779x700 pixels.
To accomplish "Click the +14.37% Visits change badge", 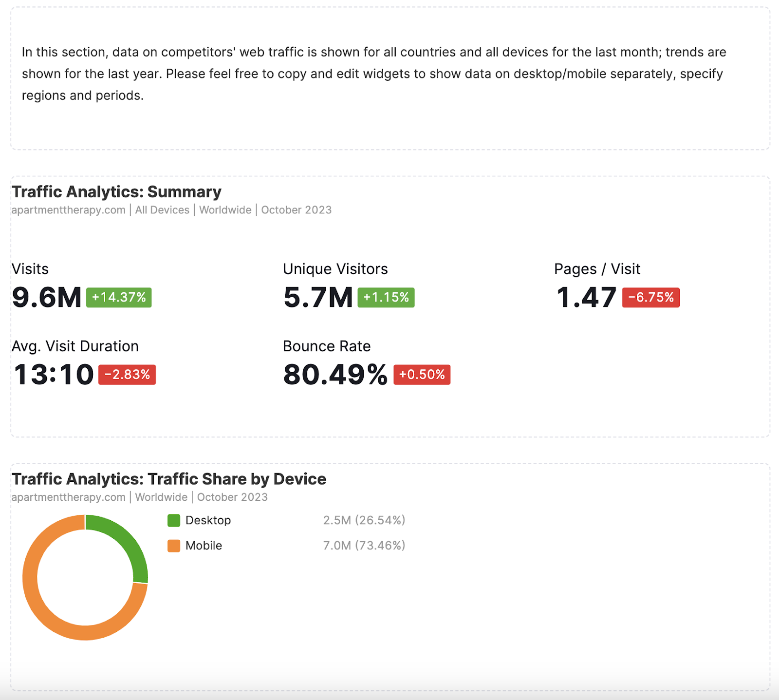I will click(x=119, y=297).
